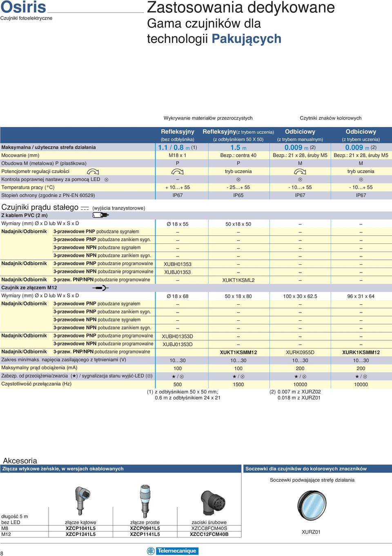Click the 'Czujnik ze złączem M12' row label

pyautogui.click(x=29, y=288)
